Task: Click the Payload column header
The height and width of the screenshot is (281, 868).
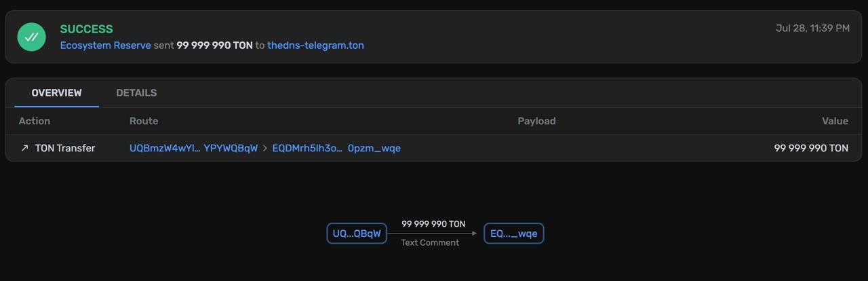Action: (x=536, y=121)
